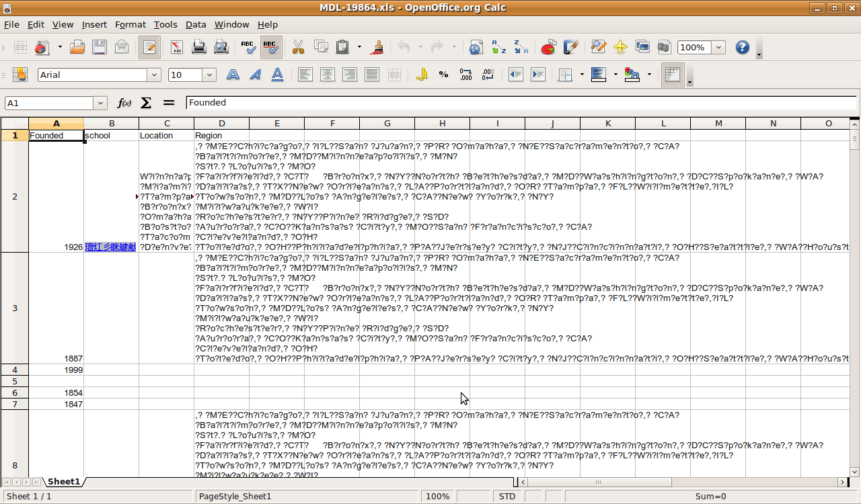The width and height of the screenshot is (861, 504).
Task: Apply Italic formatting
Action: click(255, 75)
